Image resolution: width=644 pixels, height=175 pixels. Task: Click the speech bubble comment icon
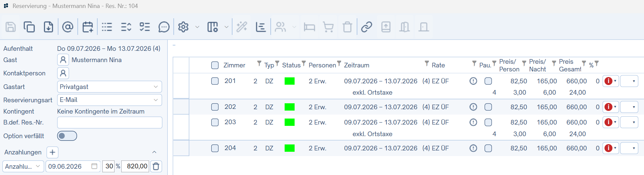coord(164,27)
